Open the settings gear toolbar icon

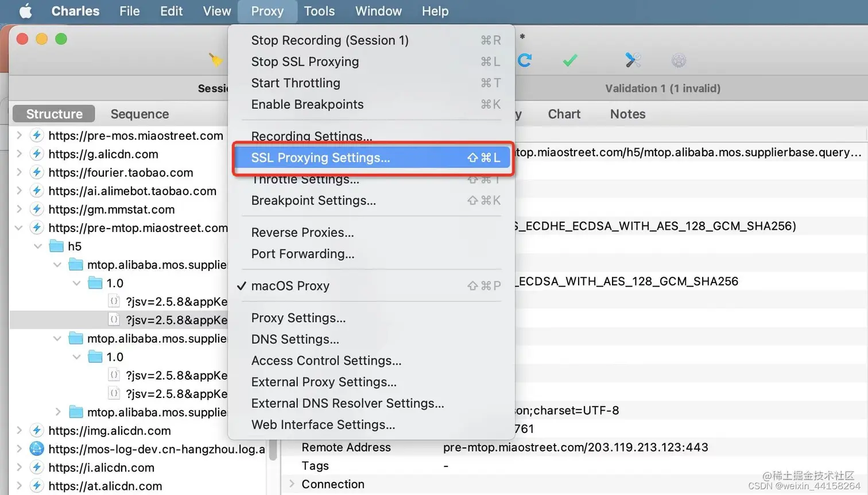[679, 60]
